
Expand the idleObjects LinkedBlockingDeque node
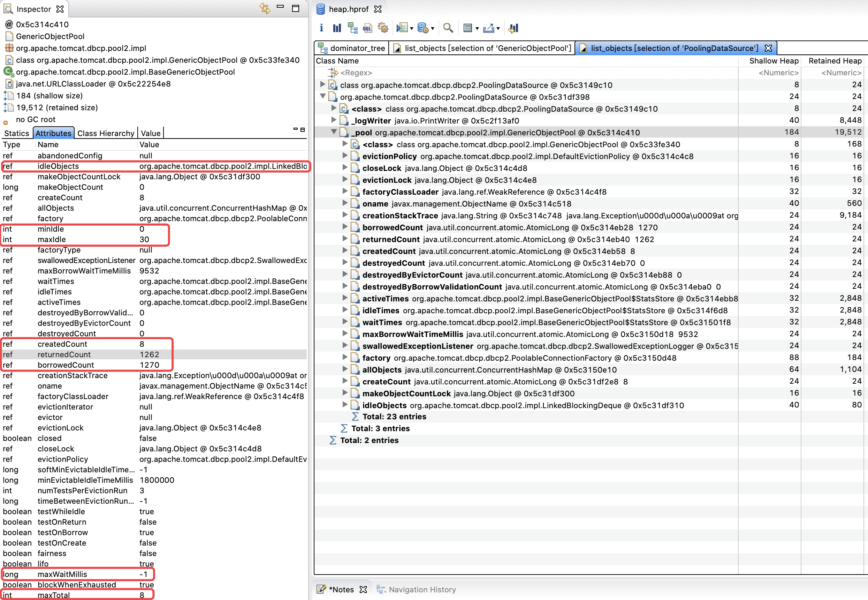(x=345, y=405)
